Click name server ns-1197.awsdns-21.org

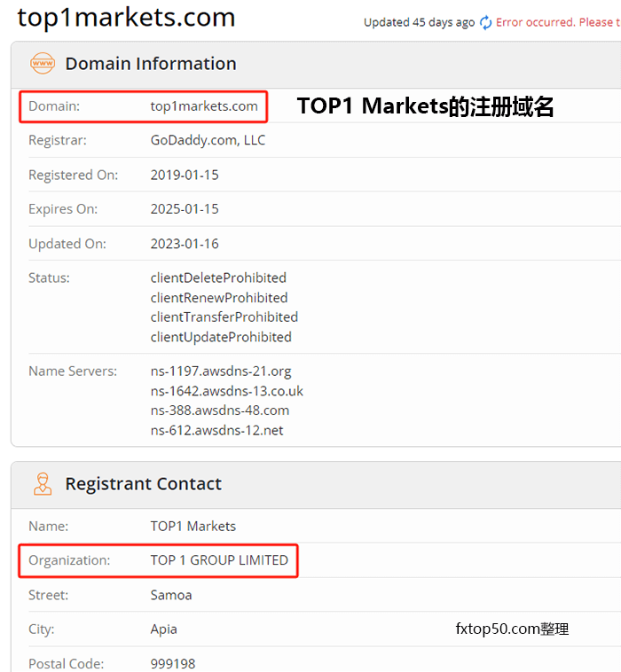click(x=221, y=371)
